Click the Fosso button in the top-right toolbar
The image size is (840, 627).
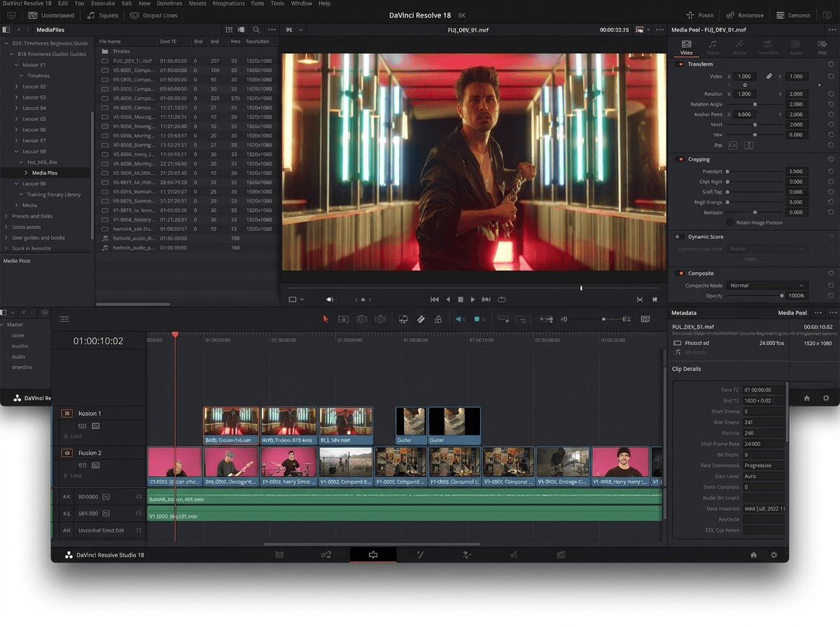(x=700, y=15)
